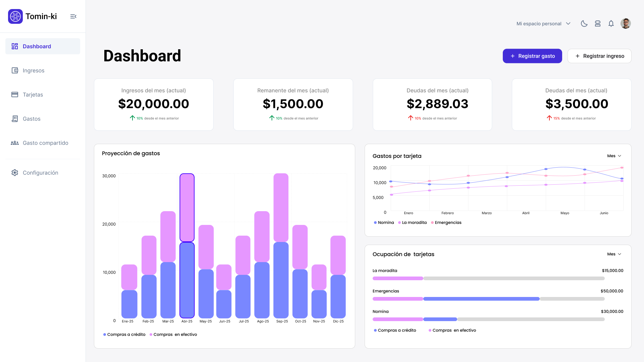Click the Dic-25 bar in the chart

[x=338, y=277]
